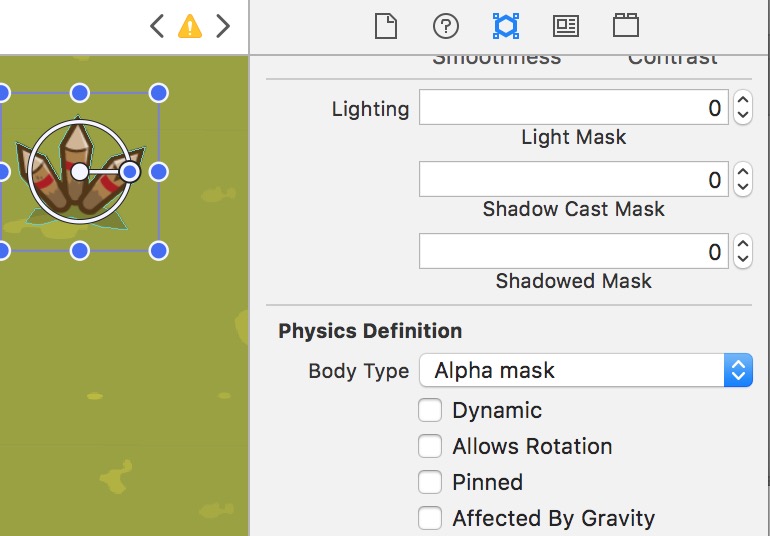Open the File inspector tab
Viewport: 770px width, 536px height.
point(386,26)
